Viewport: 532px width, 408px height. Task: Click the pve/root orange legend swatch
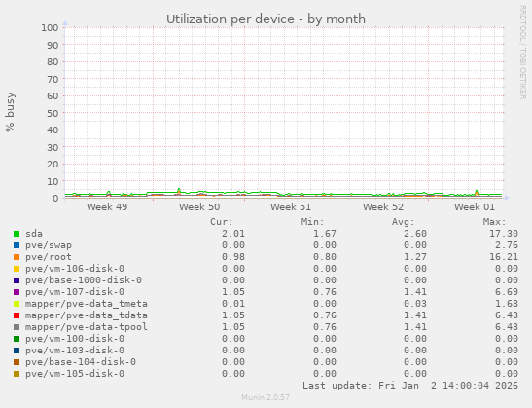pos(17,257)
